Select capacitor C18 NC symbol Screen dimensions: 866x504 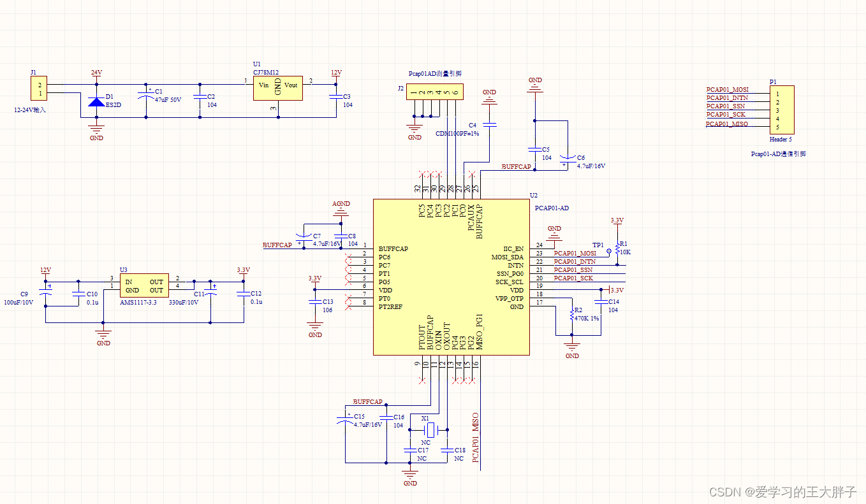447,450
